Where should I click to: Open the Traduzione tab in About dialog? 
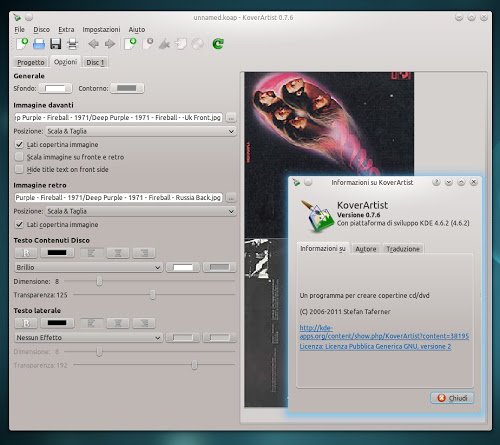pyautogui.click(x=403, y=249)
